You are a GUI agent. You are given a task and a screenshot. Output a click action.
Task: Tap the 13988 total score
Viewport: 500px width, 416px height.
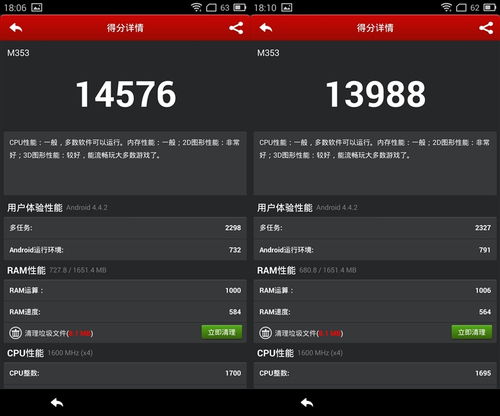(x=376, y=94)
